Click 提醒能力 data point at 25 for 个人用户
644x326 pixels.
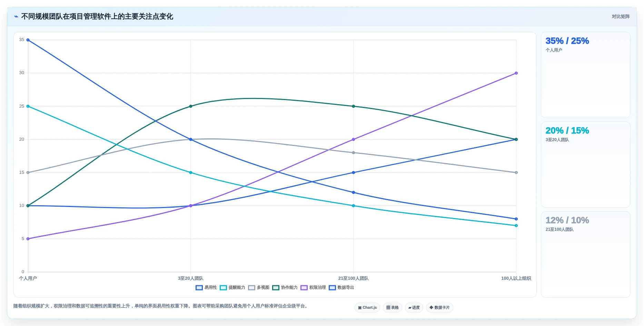[x=28, y=106]
